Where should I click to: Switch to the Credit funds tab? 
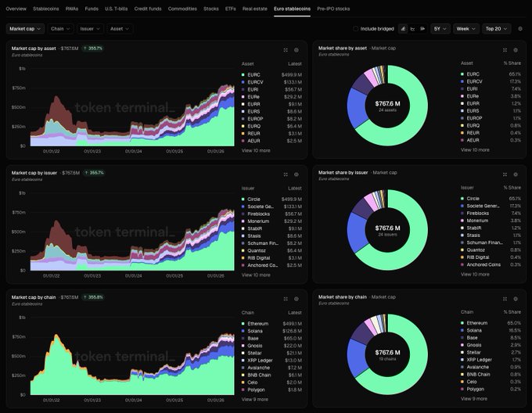coord(148,9)
